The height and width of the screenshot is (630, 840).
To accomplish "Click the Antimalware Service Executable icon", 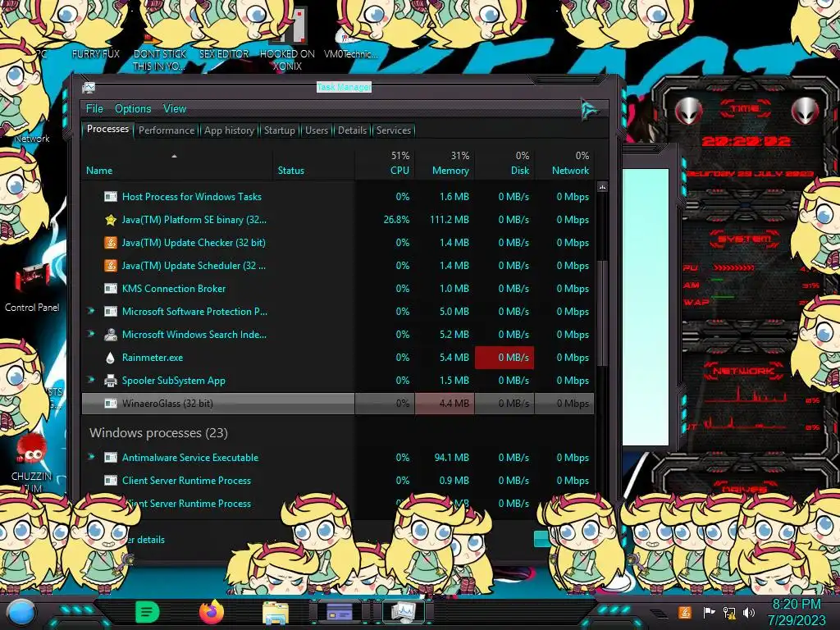I will click(111, 458).
